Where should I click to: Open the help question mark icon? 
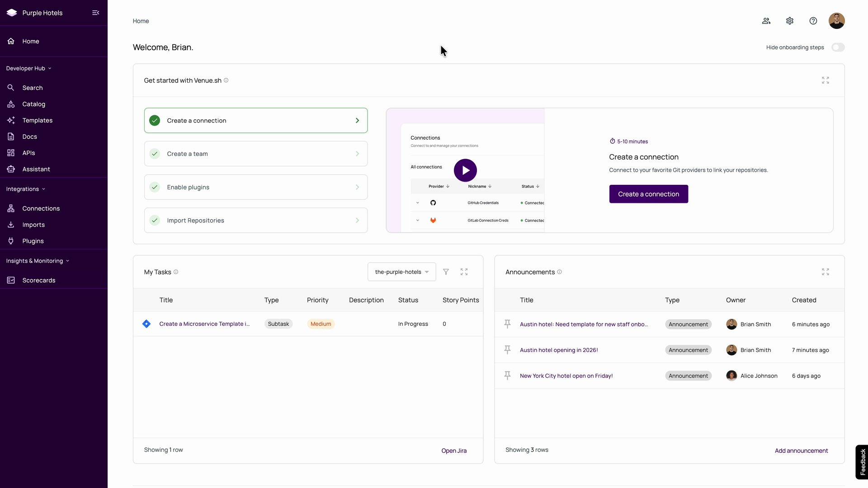[813, 21]
